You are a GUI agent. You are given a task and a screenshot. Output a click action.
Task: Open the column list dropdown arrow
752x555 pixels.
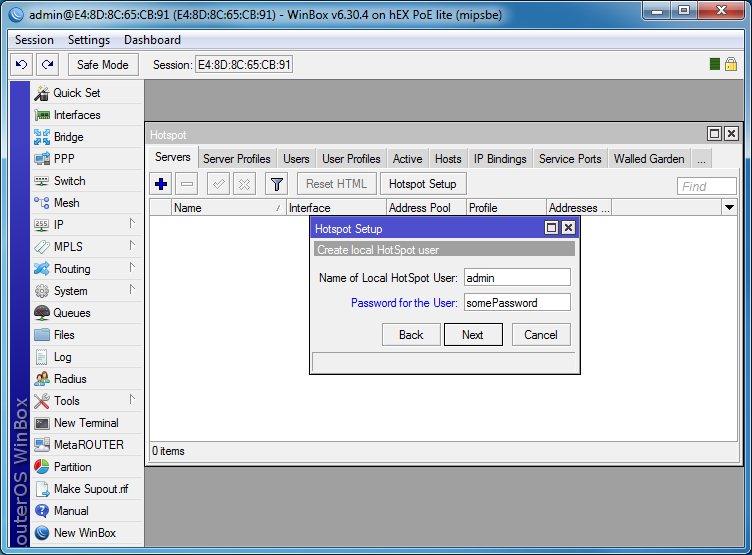[729, 208]
